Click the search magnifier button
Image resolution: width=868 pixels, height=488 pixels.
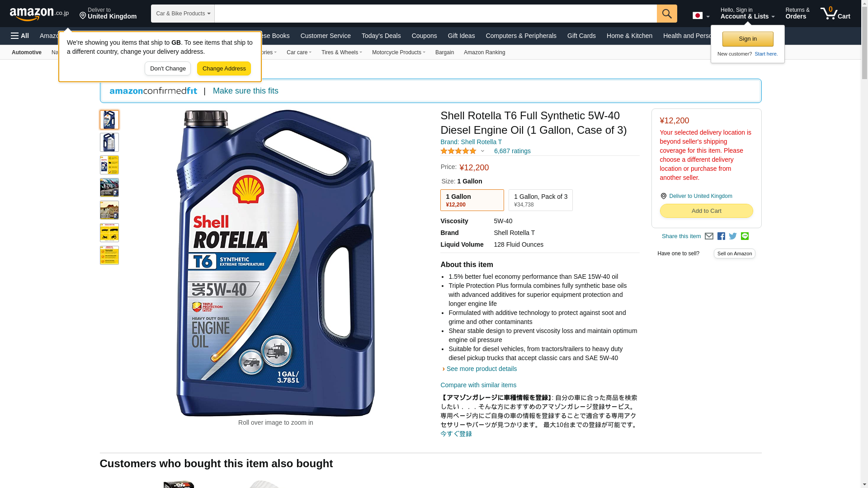(x=667, y=14)
